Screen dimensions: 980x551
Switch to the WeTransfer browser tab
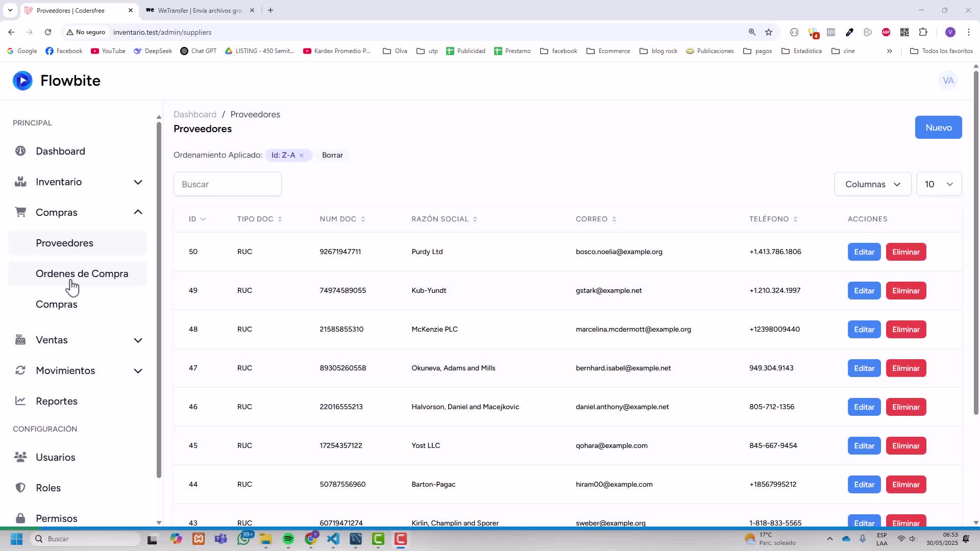click(x=200, y=10)
